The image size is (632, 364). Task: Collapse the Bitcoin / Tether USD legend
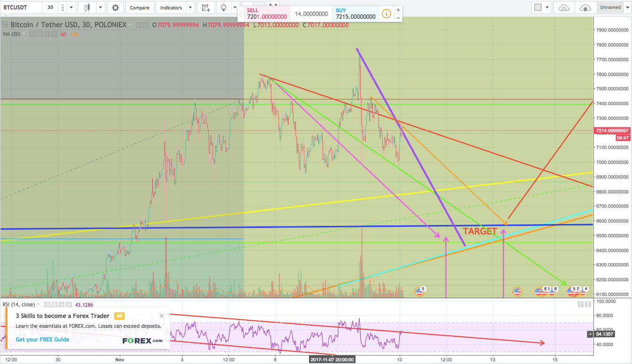point(5,25)
